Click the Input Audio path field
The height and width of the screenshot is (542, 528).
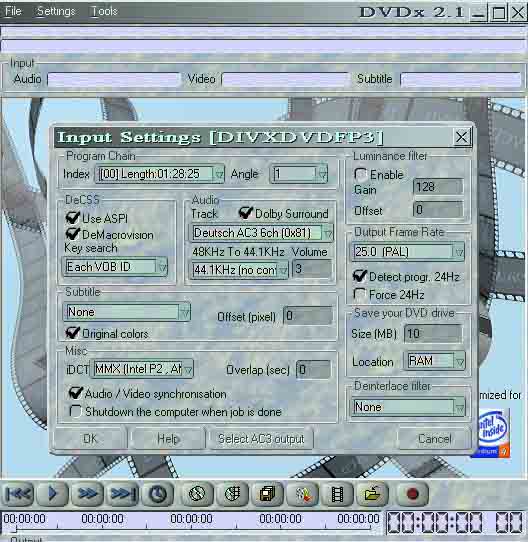[x=114, y=79]
